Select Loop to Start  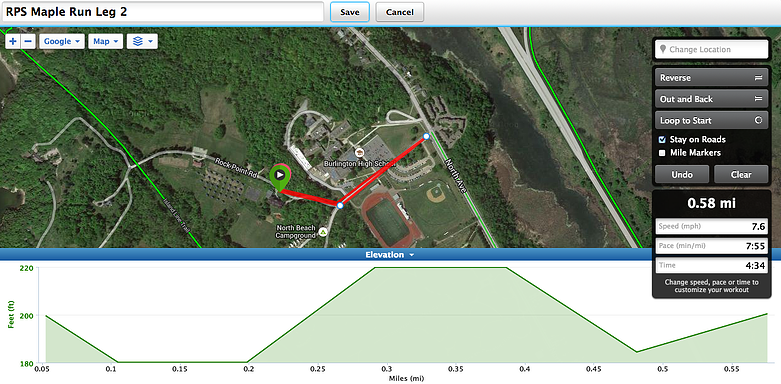tap(711, 121)
